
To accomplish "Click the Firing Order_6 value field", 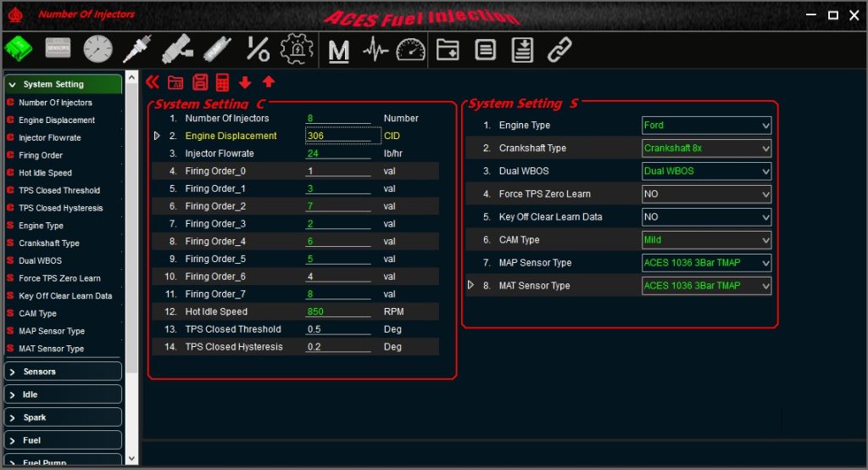I will 338,277.
